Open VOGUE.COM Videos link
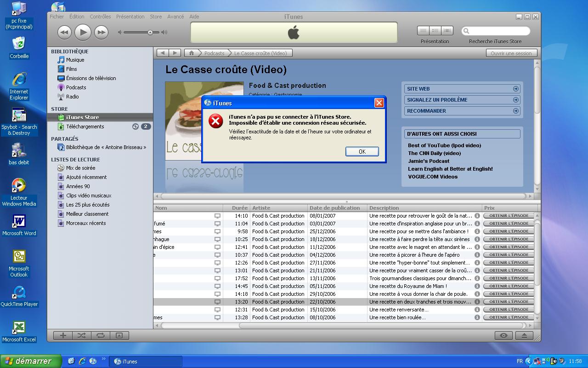Viewport: 588px width, 368px height. [433, 177]
